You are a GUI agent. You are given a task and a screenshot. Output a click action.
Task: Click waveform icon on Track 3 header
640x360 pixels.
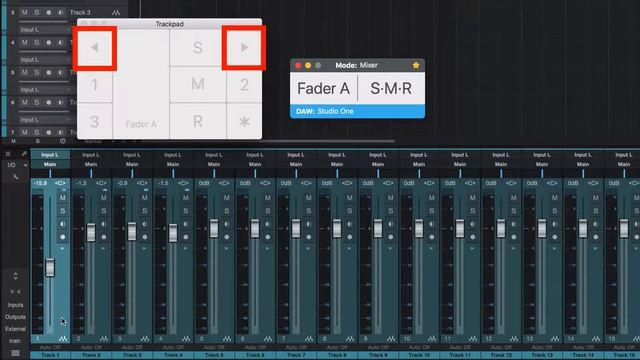[116, 13]
